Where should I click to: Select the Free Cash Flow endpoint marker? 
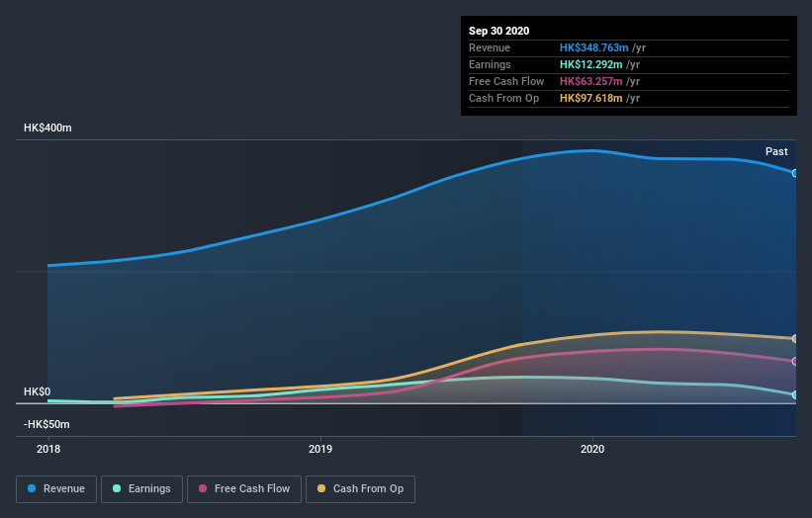coord(794,361)
